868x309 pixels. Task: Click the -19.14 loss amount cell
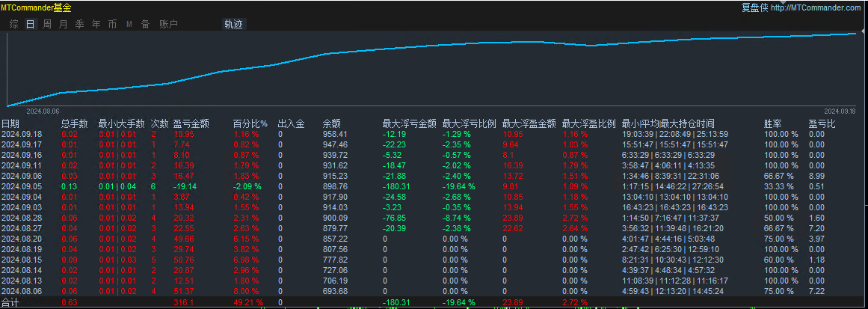tap(184, 186)
